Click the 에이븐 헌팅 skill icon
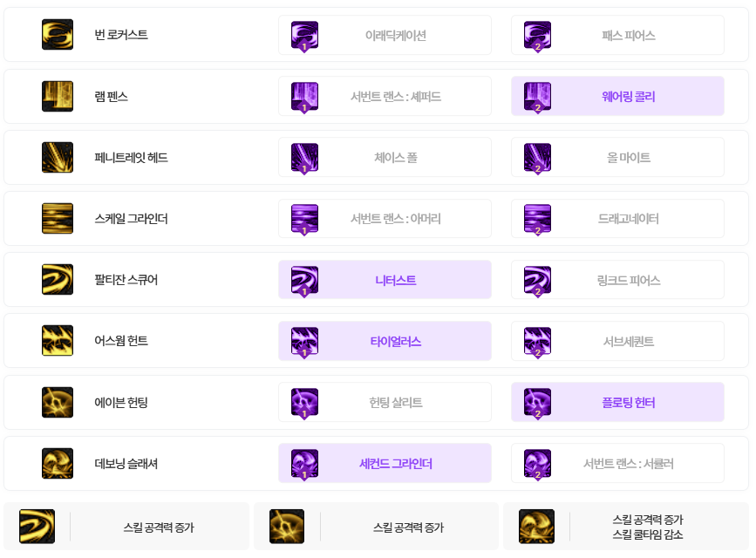Viewport: 756px width, 558px height. [58, 402]
